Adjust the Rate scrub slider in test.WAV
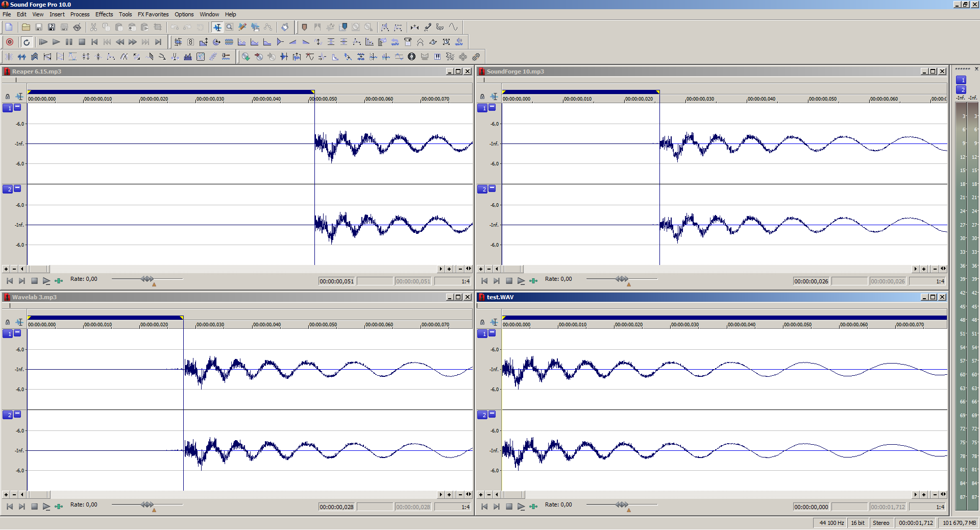Viewport: 980px width, 530px height. point(622,504)
